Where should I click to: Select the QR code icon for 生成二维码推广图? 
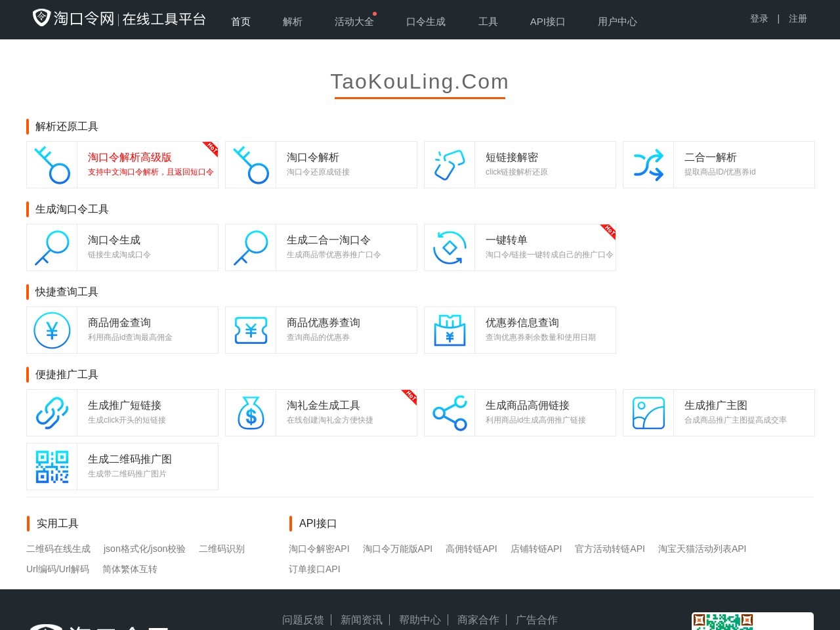(52, 467)
